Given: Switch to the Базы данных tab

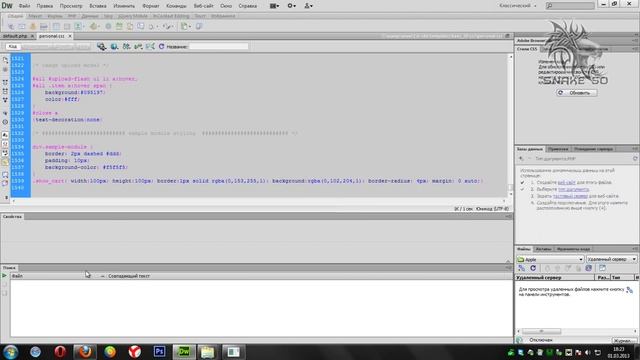Looking at the screenshot, I should pos(530,149).
